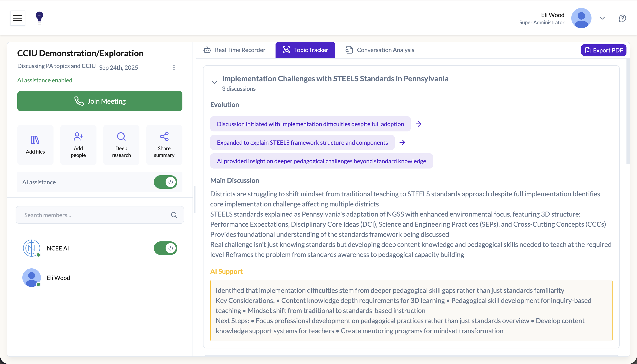637x364 pixels.
Task: Open Deep research magnifier icon
Action: [121, 136]
